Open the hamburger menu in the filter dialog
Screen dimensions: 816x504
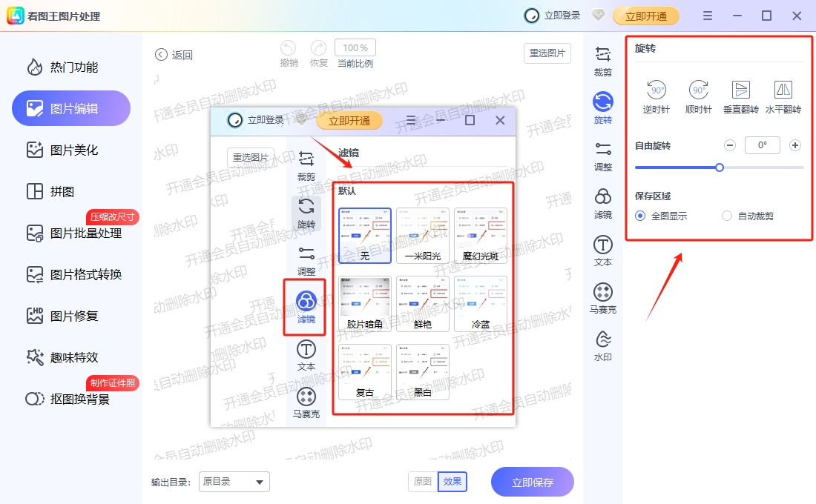411,119
